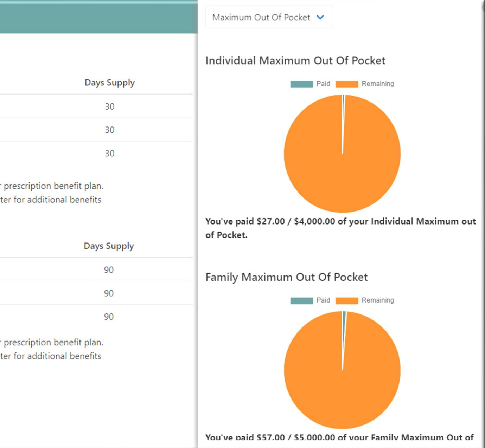Image resolution: width=485 pixels, height=448 pixels.
Task: Expand the Family Maximum Out Of Pocket section
Action: (286, 277)
